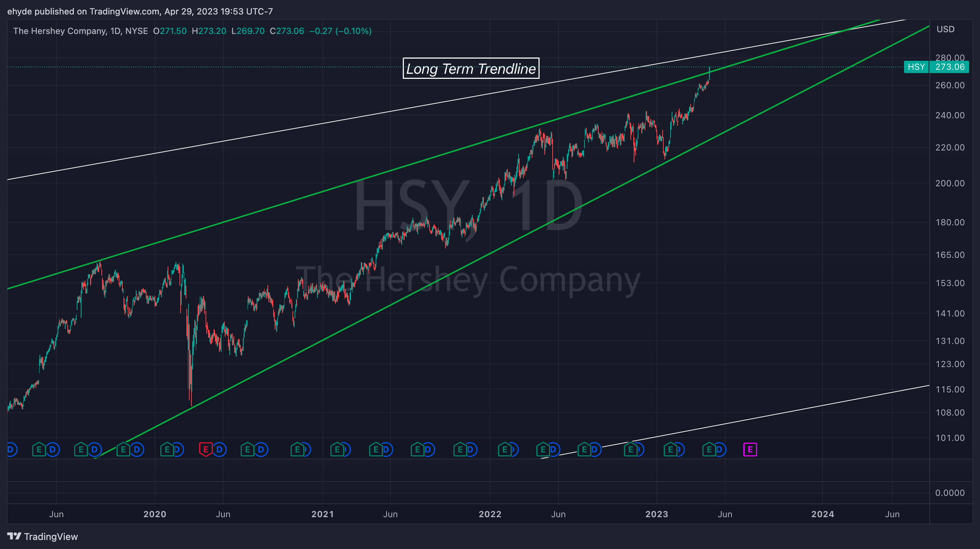
Task: Click the 2022 year label on time axis
Action: pos(490,514)
